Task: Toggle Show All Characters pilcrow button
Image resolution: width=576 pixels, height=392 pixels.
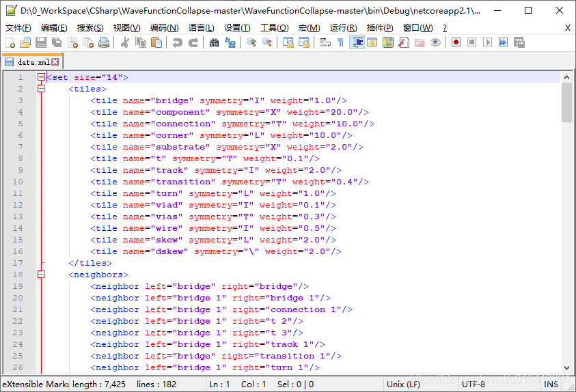Action: [x=340, y=42]
